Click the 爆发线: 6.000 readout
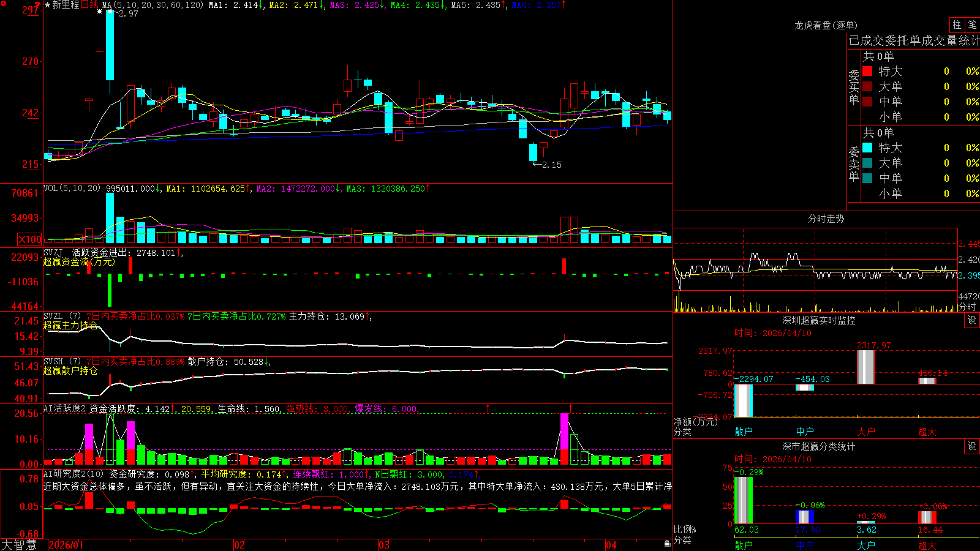Screen dimensions: 980x551 386,409
